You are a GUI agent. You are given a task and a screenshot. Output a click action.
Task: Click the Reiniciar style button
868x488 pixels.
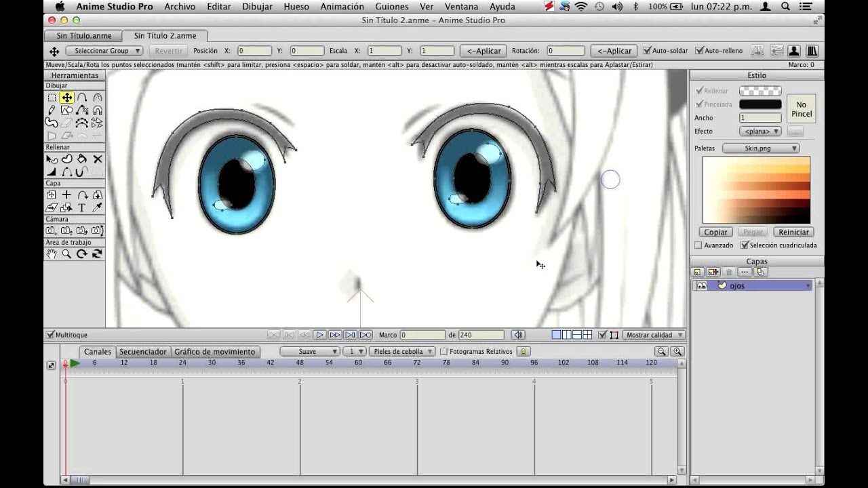tap(793, 232)
